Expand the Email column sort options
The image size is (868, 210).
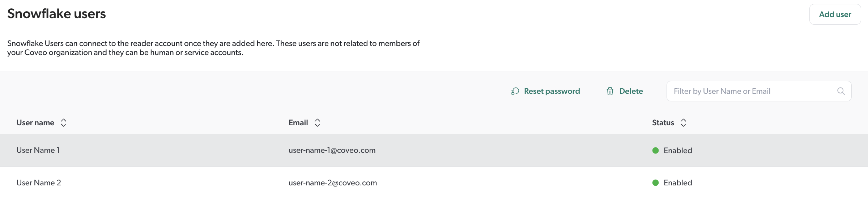coord(317,123)
